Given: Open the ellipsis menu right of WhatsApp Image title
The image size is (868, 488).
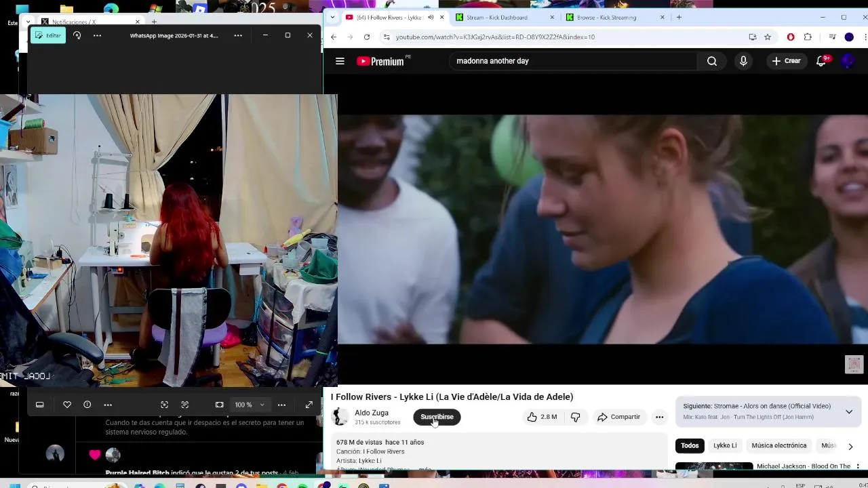Looking at the screenshot, I should click(x=238, y=35).
